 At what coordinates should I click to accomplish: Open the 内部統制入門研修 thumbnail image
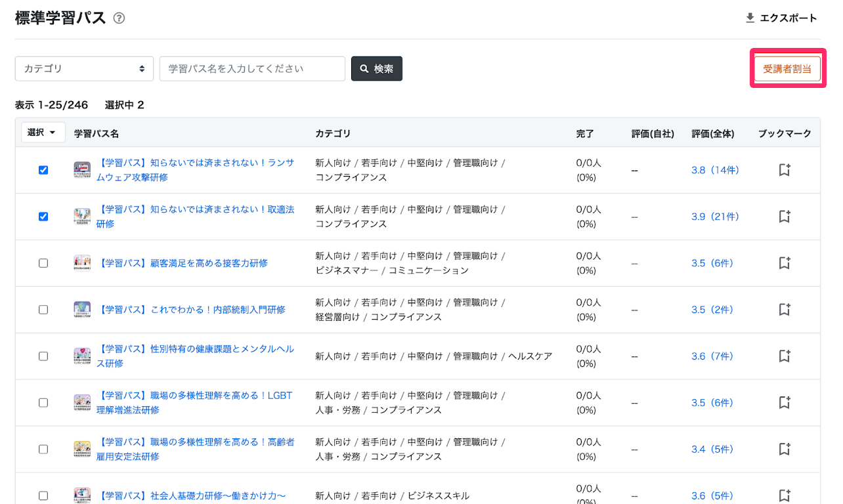[82, 310]
